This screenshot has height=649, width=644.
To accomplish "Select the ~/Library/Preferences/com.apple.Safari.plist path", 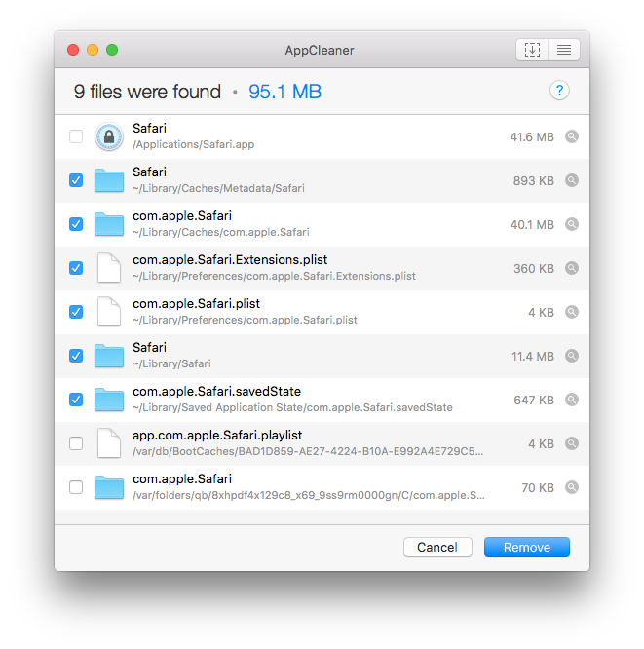I will coord(245,320).
